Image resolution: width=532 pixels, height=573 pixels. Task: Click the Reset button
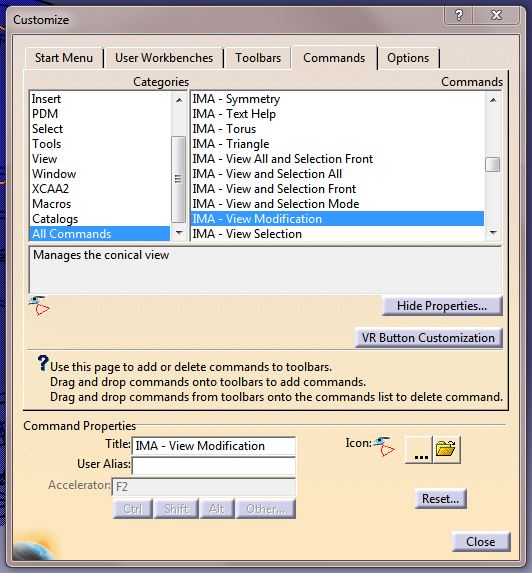(440, 498)
